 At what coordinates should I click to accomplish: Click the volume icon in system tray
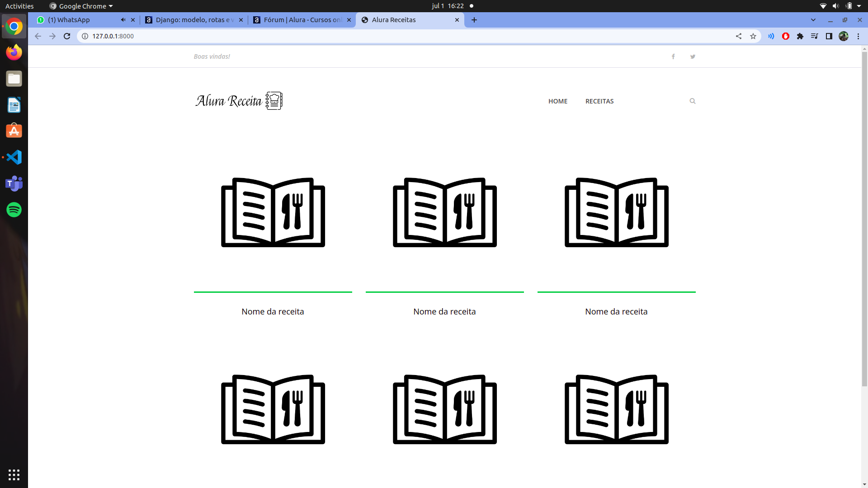(835, 6)
